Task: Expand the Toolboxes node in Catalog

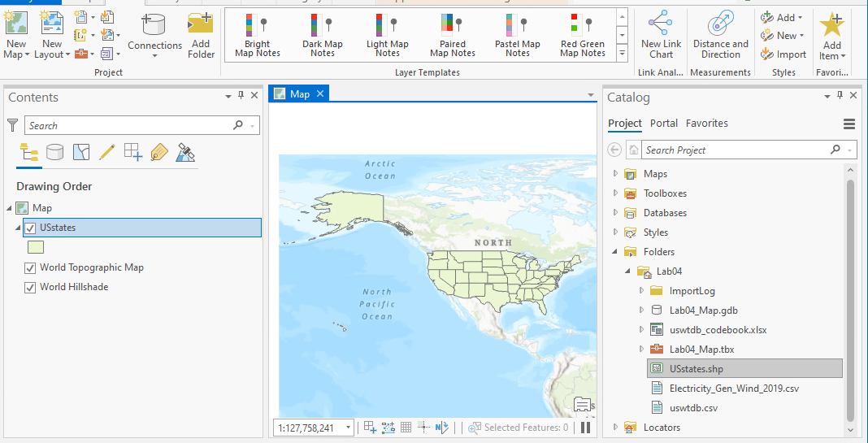Action: pyautogui.click(x=615, y=193)
